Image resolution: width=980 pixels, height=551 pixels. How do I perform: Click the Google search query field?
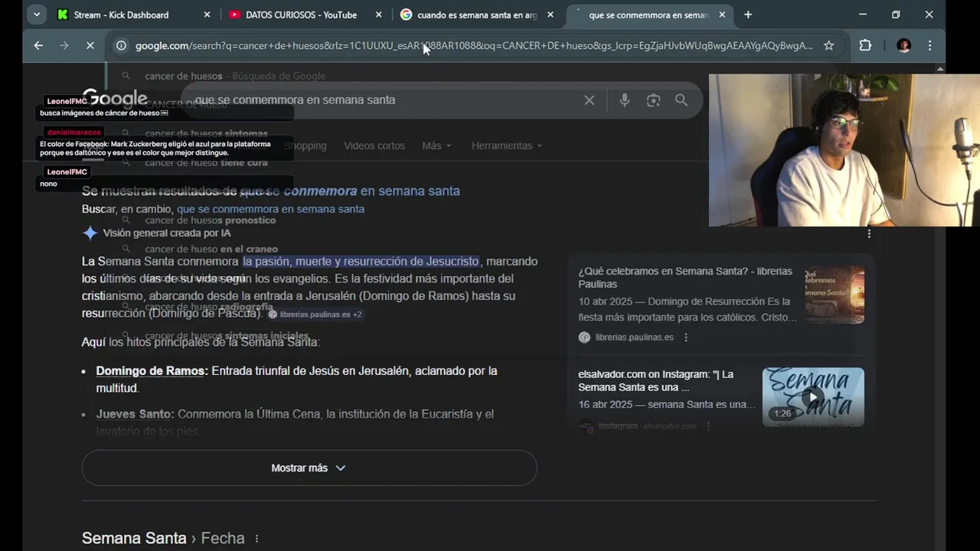(x=383, y=100)
